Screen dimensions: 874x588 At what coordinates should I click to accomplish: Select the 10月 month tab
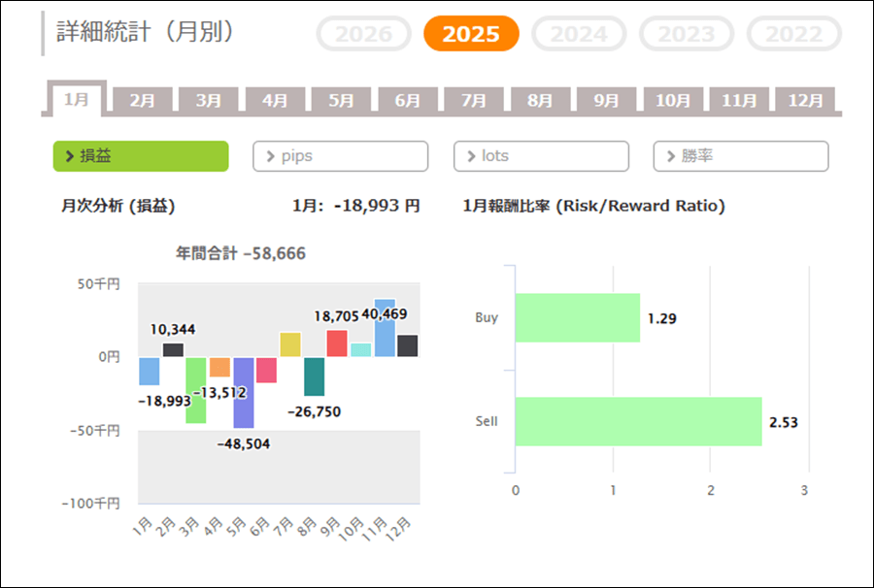[x=672, y=100]
